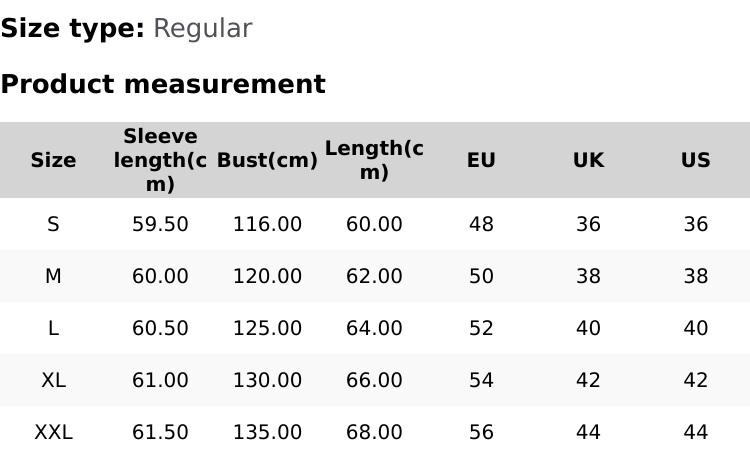Click the Regular size type value

coord(202,28)
